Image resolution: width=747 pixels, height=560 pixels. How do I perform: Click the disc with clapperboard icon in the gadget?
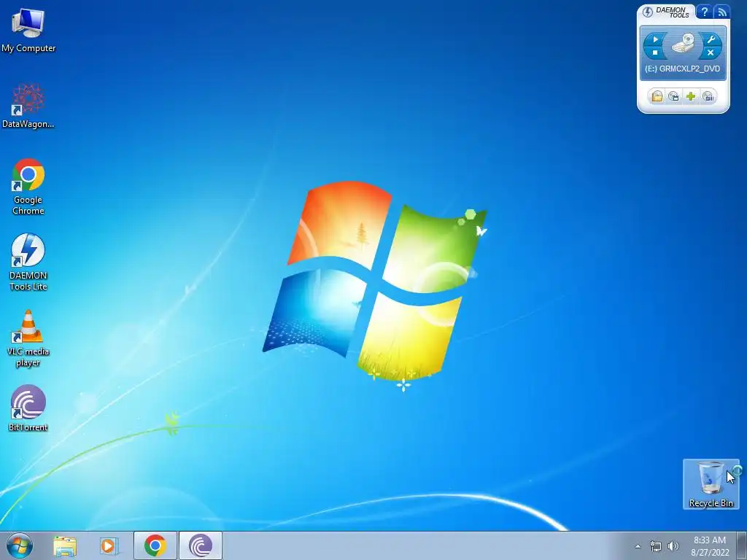coord(673,97)
